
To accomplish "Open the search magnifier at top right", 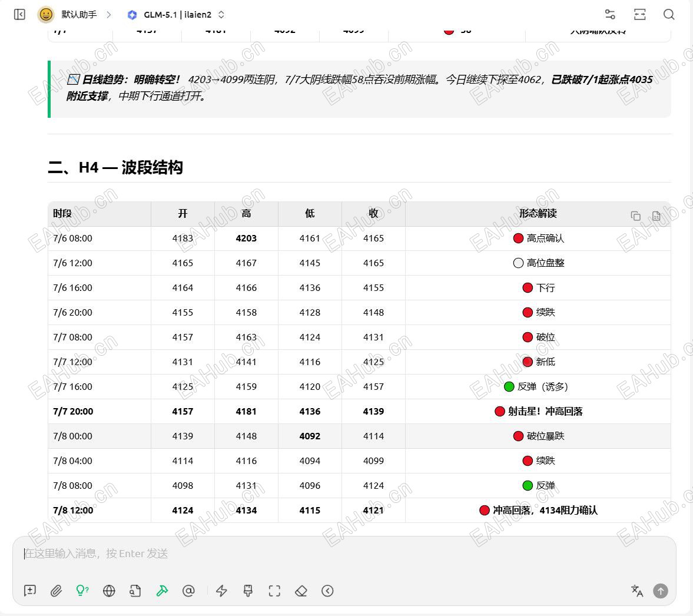I will click(669, 15).
